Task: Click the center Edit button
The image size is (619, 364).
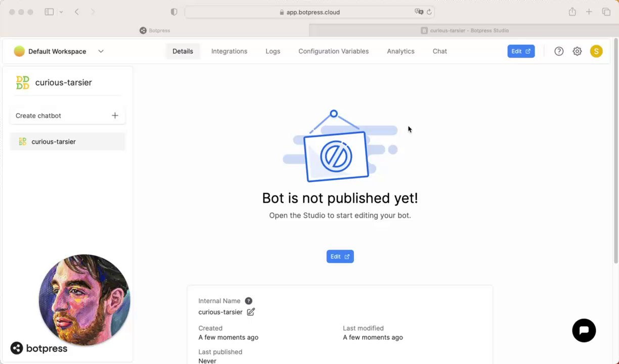Action: click(340, 256)
